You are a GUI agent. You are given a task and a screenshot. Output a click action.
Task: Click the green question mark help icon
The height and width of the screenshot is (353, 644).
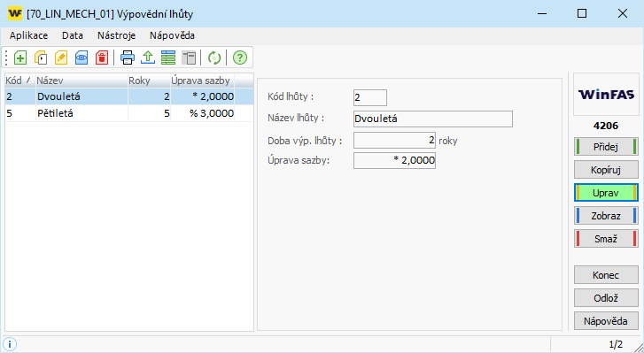point(240,58)
